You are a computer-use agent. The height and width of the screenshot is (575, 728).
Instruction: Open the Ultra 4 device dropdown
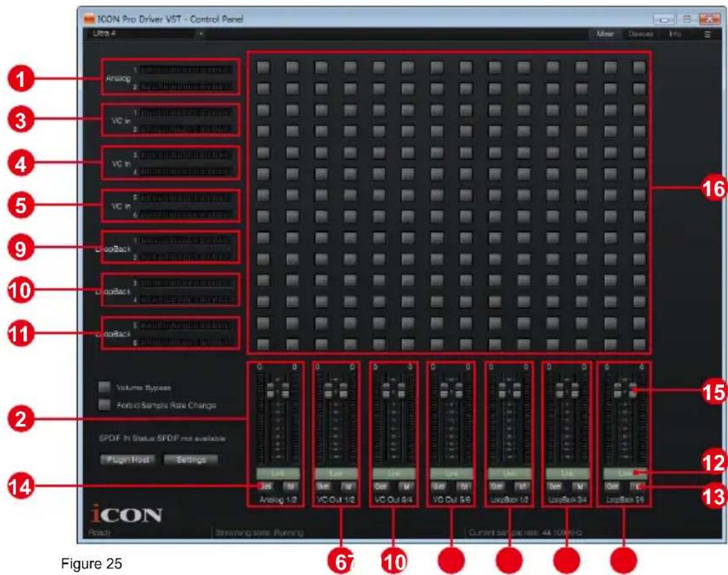tap(145, 34)
